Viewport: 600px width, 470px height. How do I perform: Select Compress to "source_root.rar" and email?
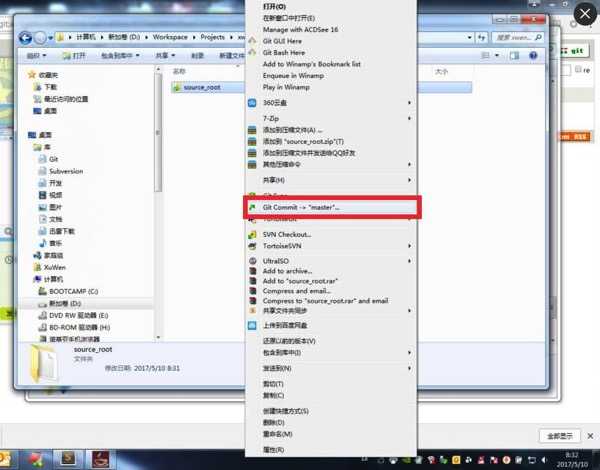325,301
